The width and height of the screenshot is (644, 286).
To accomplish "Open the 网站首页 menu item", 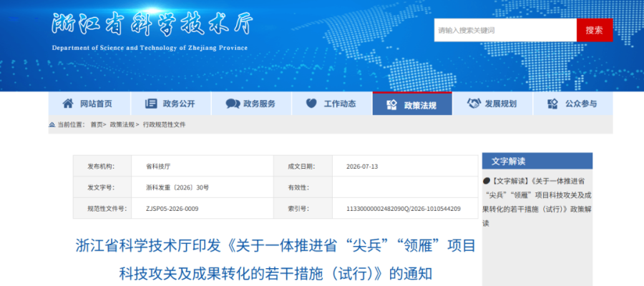I will pos(89,104).
